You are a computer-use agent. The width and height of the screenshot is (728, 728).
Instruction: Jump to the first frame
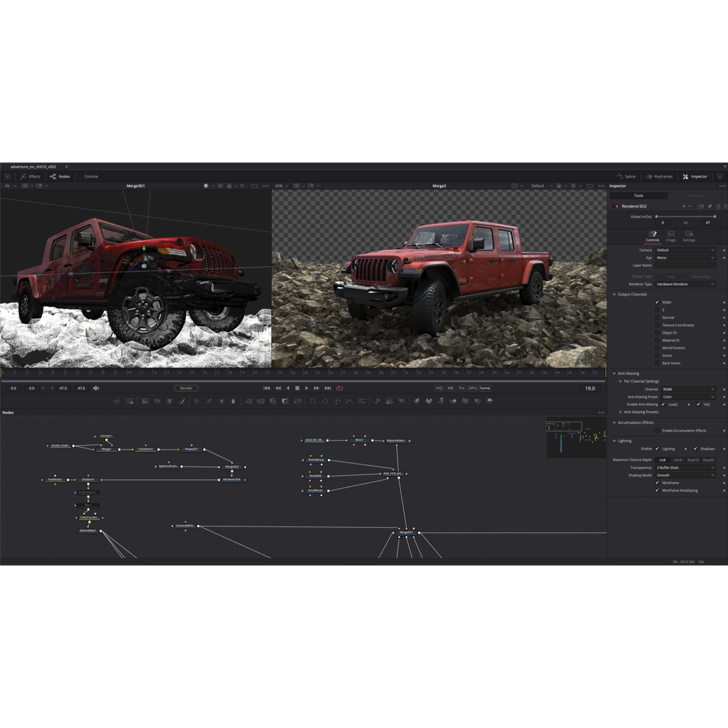(266, 388)
